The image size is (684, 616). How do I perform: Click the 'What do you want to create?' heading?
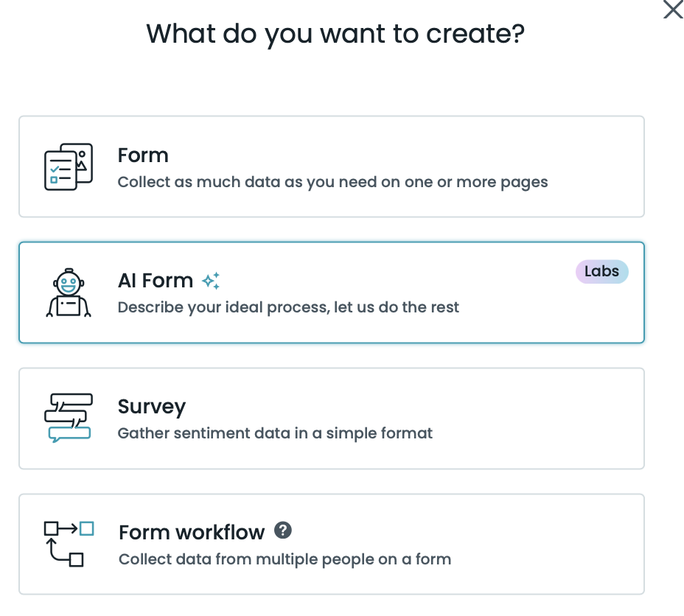pyautogui.click(x=336, y=34)
